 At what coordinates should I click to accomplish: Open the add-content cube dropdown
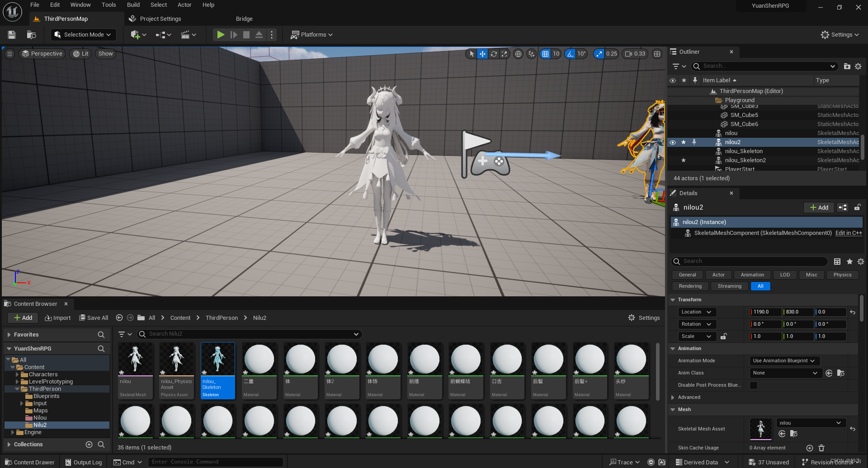pos(138,35)
